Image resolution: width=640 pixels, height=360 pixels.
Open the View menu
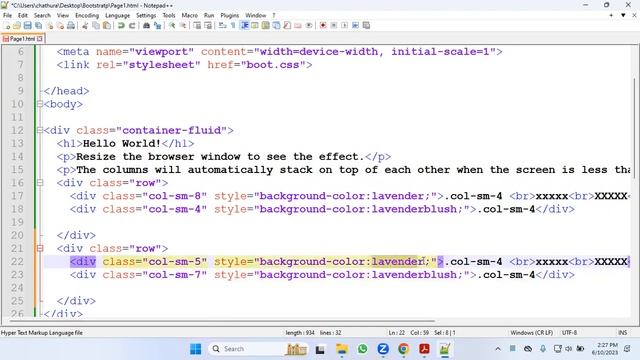click(x=63, y=15)
